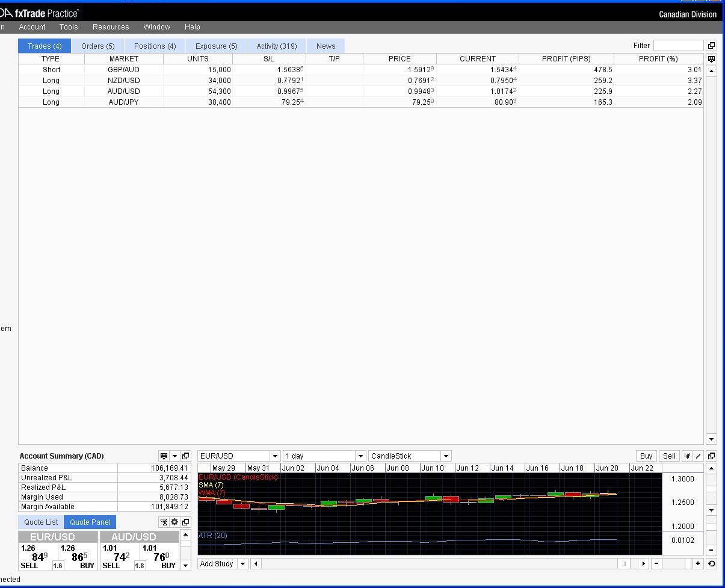Click Add Study button
This screenshot has height=588, width=725.
(217, 564)
